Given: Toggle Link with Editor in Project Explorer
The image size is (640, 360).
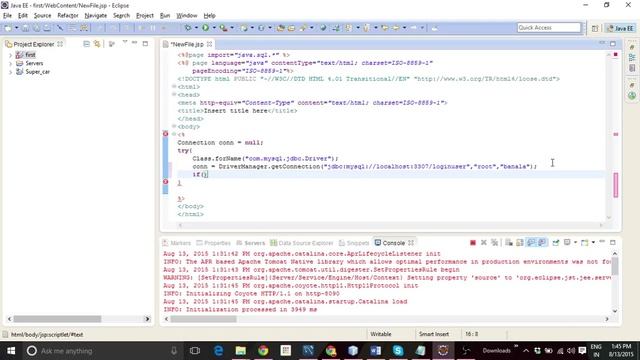Looking at the screenshot, I should pos(97,44).
